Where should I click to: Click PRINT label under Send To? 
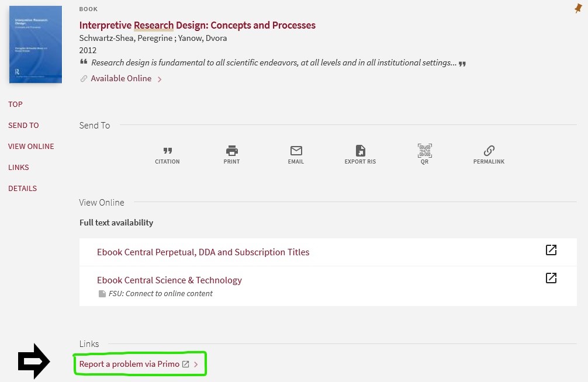pyautogui.click(x=231, y=162)
